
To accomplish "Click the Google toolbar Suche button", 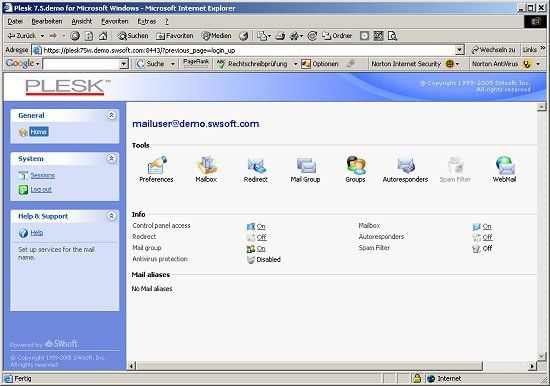I will click(151, 64).
